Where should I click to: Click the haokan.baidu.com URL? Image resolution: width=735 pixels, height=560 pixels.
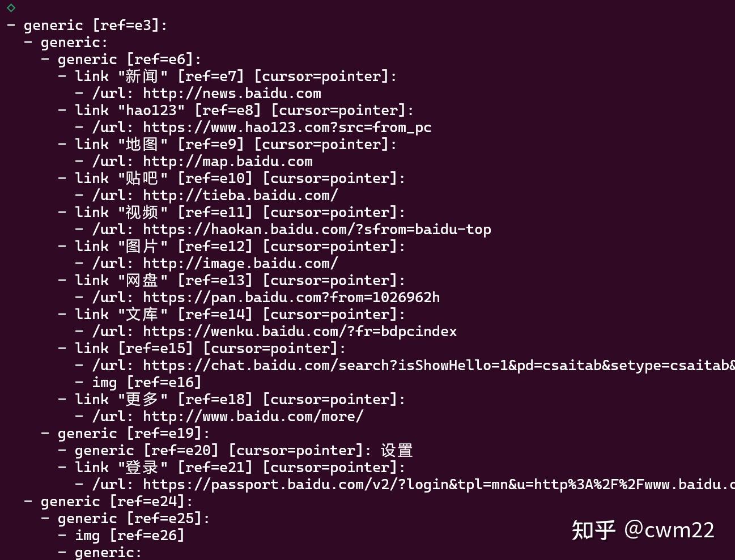tap(317, 230)
